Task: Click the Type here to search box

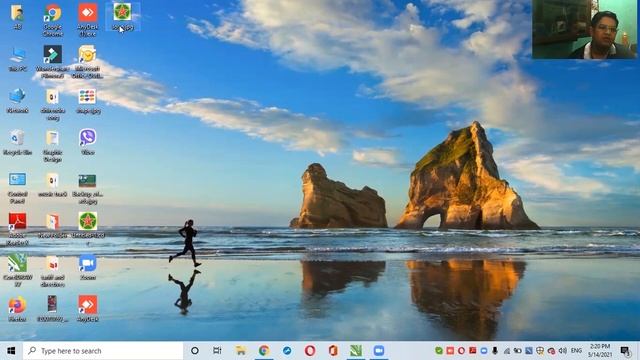Action: point(103,351)
